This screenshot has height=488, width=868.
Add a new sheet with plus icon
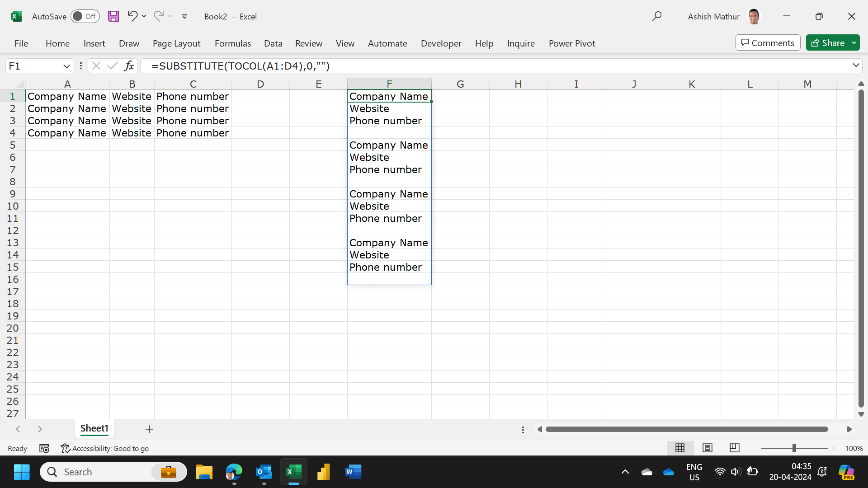[149, 429]
